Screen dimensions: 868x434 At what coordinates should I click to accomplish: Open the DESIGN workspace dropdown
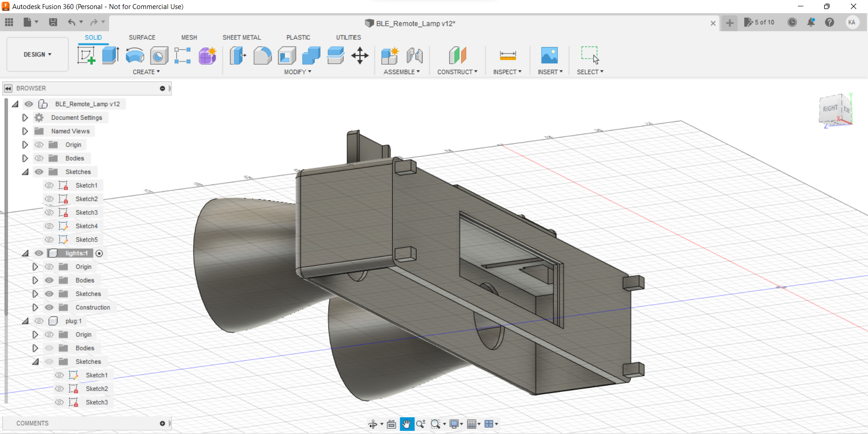point(37,54)
